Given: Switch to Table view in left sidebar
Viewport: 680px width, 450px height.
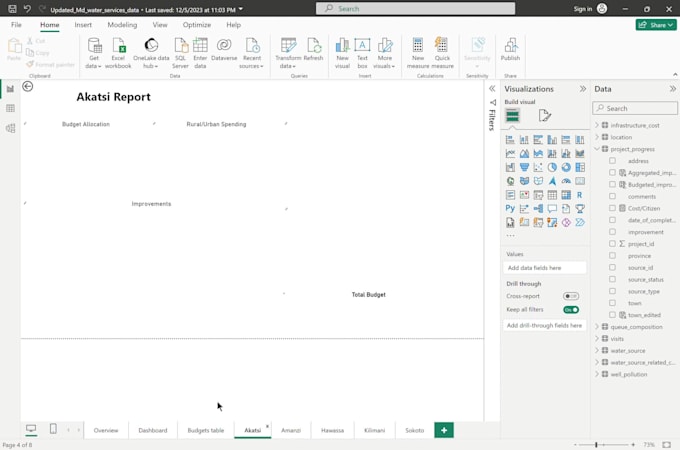Looking at the screenshot, I should (10, 108).
